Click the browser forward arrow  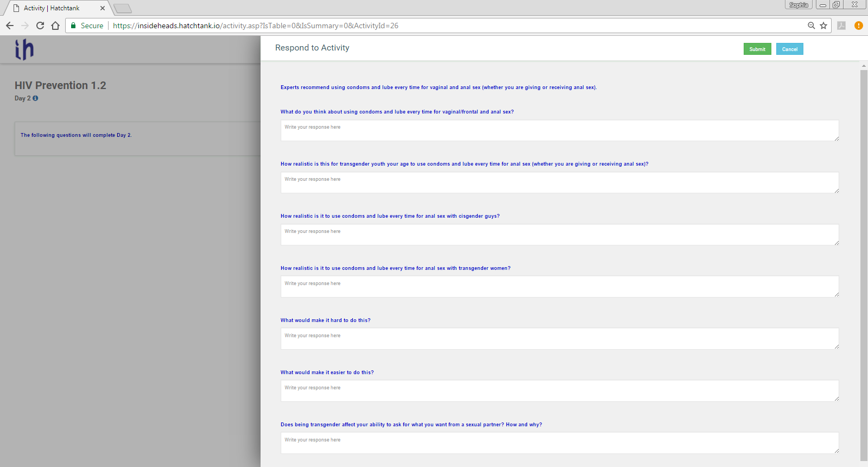[25, 26]
